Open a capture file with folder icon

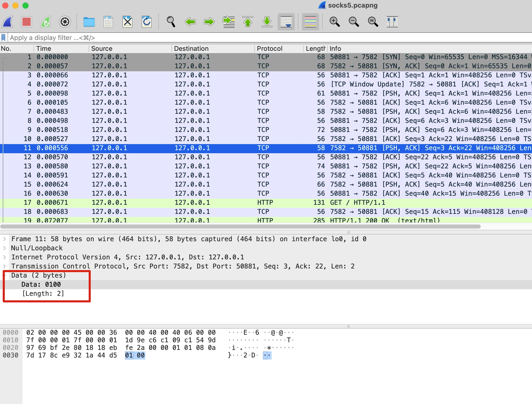[x=89, y=22]
